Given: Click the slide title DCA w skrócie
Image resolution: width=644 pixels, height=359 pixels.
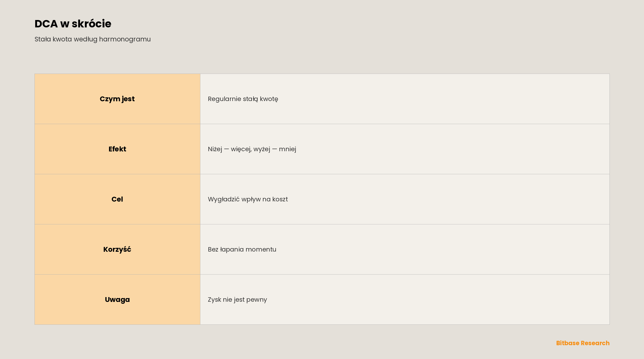Looking at the screenshot, I should point(73,24).
